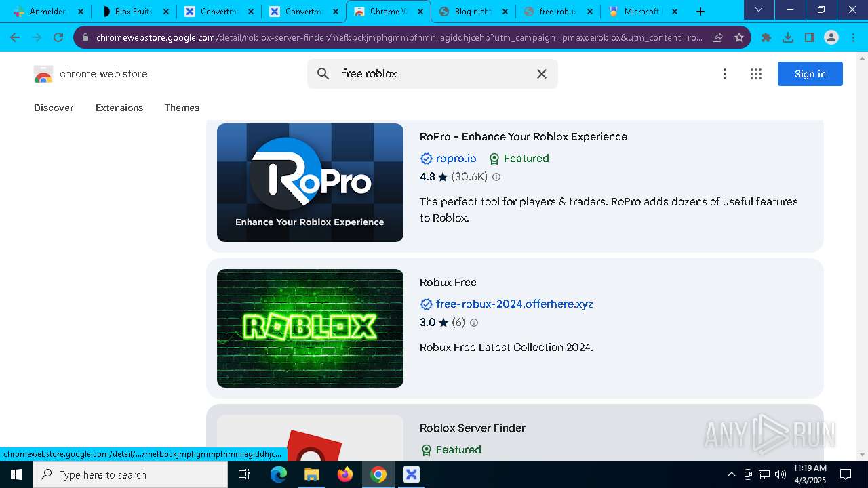The height and width of the screenshot is (488, 868).
Task: Open the volume control in the tray
Action: click(781, 474)
